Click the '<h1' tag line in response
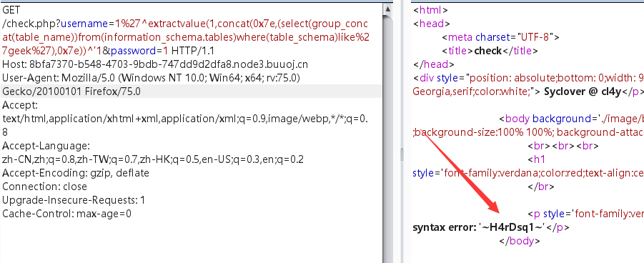644x263 pixels. point(536,159)
